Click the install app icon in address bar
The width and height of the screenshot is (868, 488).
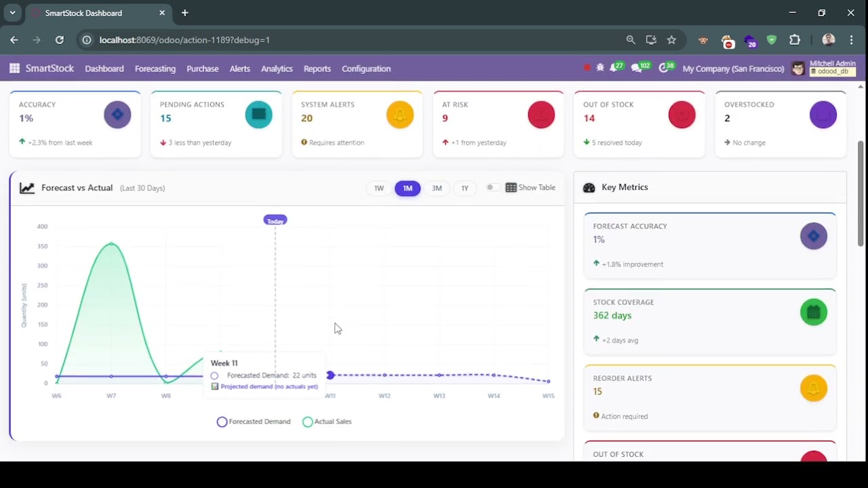(651, 40)
